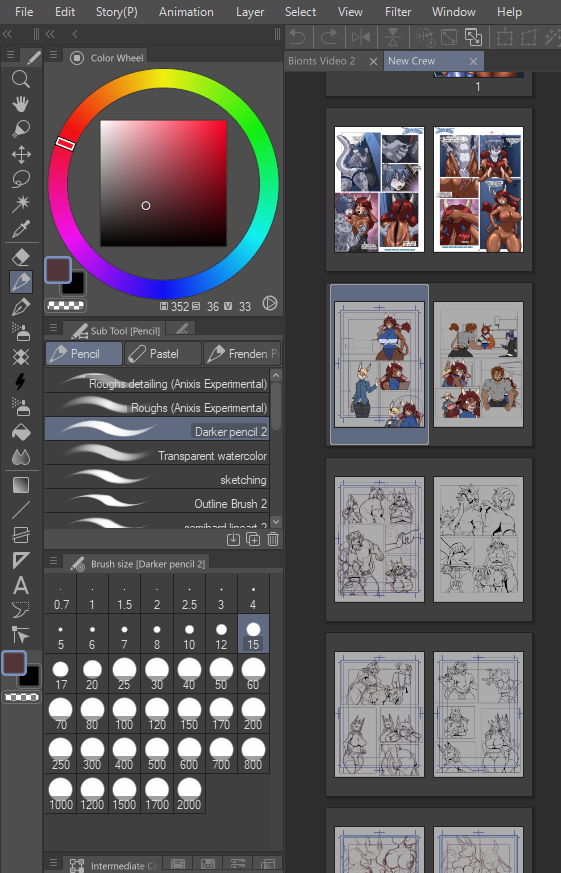561x873 pixels.
Task: Click the Redo arrow in command bar
Action: click(329, 37)
